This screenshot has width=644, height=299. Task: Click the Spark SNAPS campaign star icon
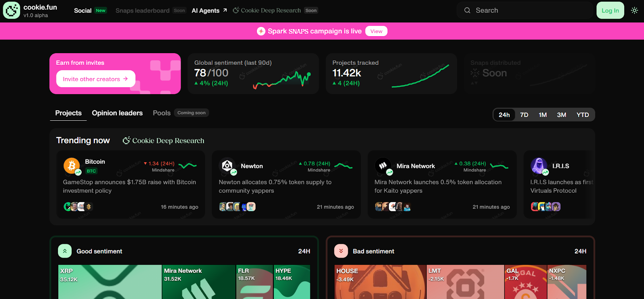coord(261,31)
